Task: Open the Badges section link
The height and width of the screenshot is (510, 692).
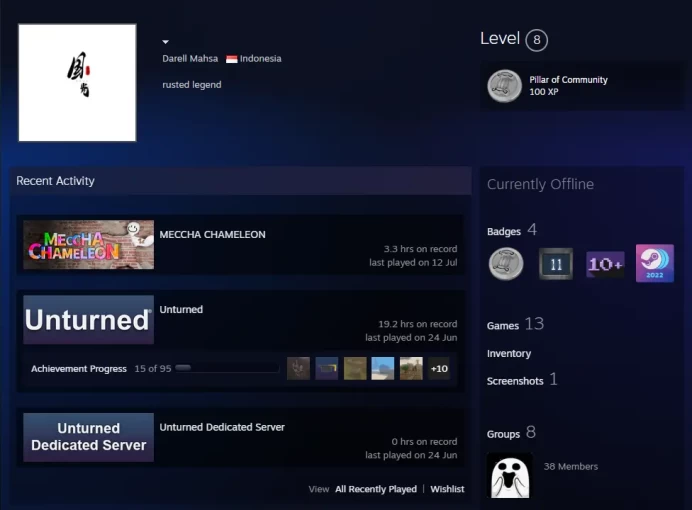Action: tap(512, 230)
